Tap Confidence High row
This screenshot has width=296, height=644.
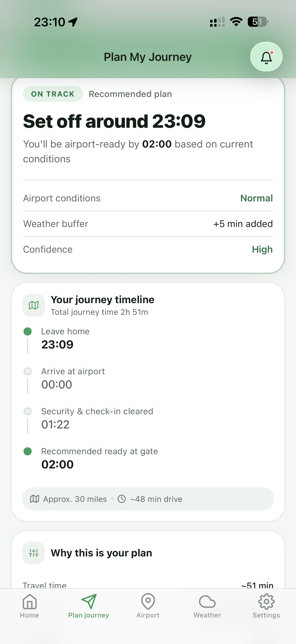click(148, 249)
